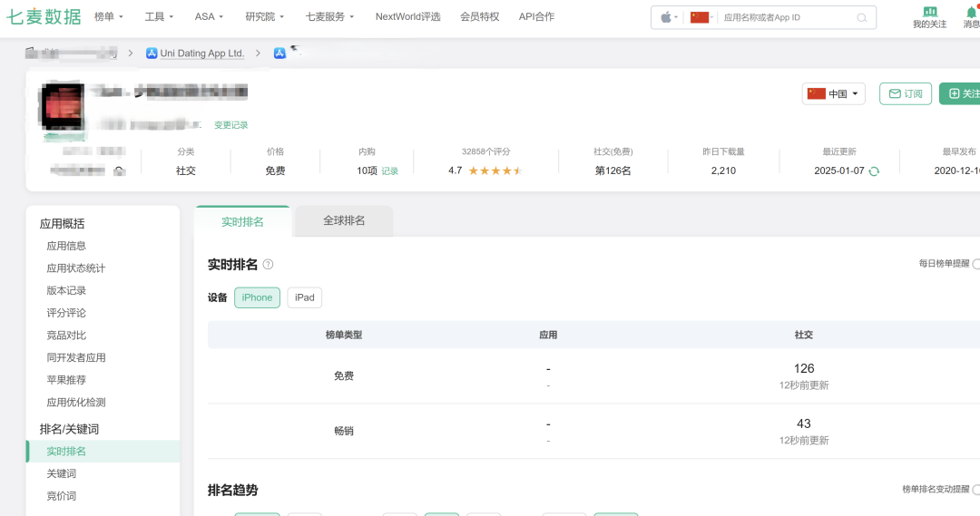Click the 关注 follow button
The width and height of the screenshot is (980, 516).
960,93
